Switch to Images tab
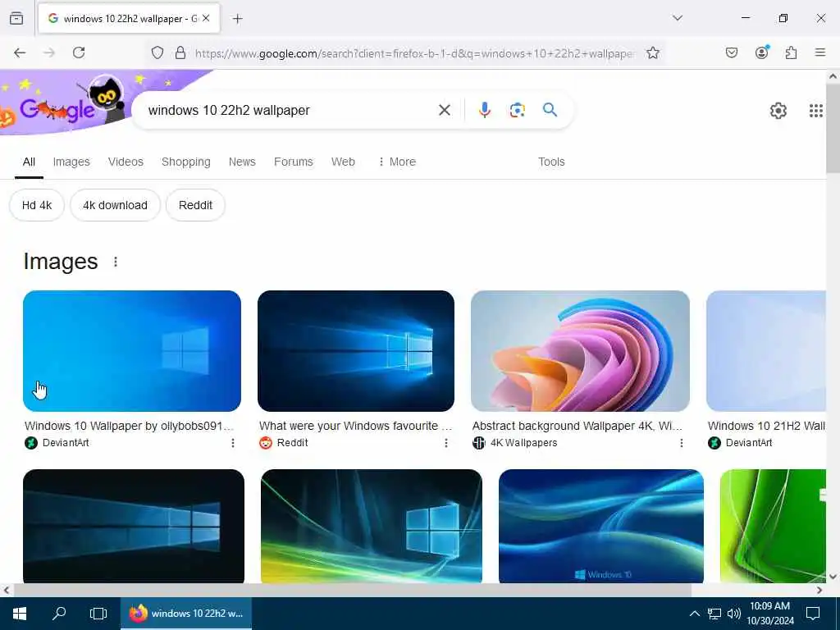The image size is (840, 630). click(71, 162)
